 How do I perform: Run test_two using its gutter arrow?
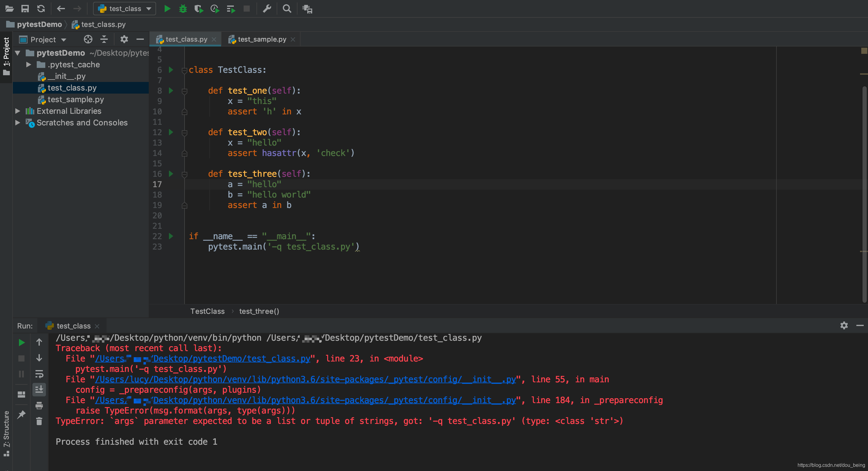click(171, 132)
